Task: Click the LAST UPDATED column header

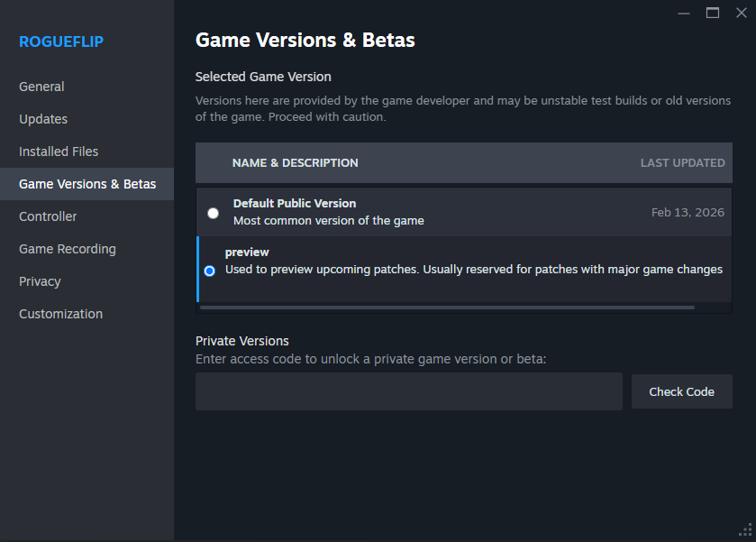Action: (x=682, y=163)
